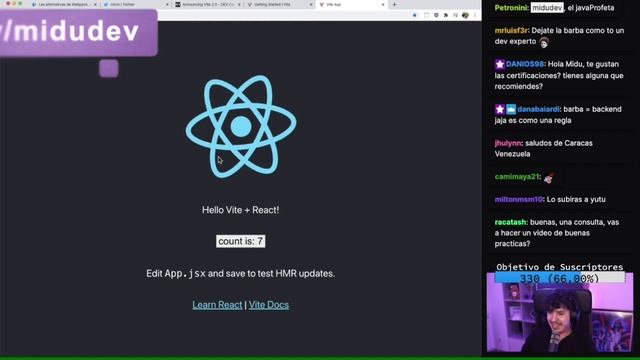This screenshot has width=640, height=360.
Task: Close the Getting Started Vite tab
Action: coord(311,4)
